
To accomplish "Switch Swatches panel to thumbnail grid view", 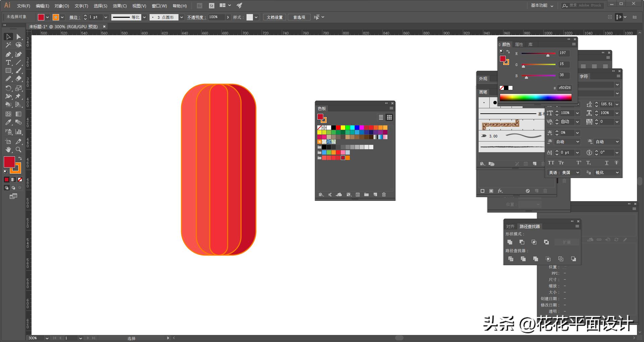I will click(x=389, y=117).
